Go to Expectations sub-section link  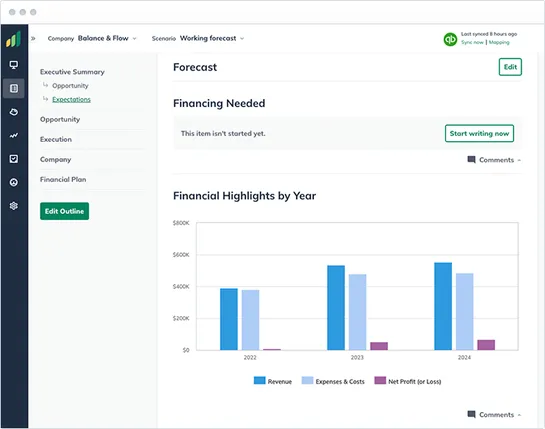point(71,99)
